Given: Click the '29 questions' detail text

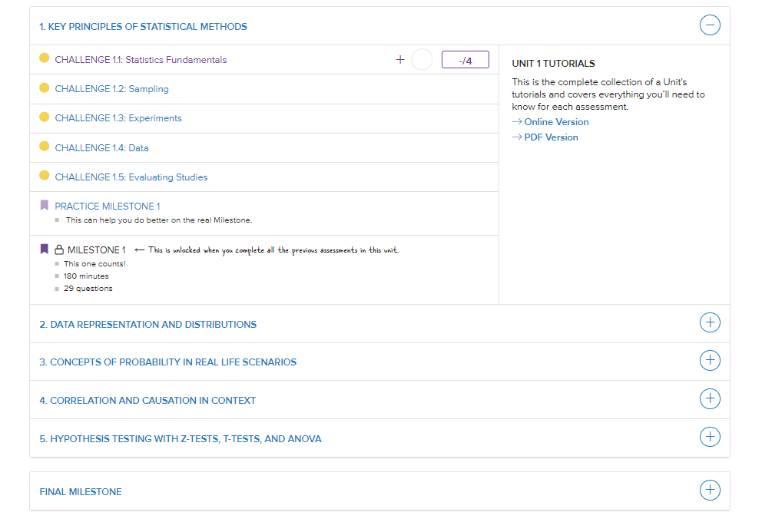Looking at the screenshot, I should tap(88, 289).
